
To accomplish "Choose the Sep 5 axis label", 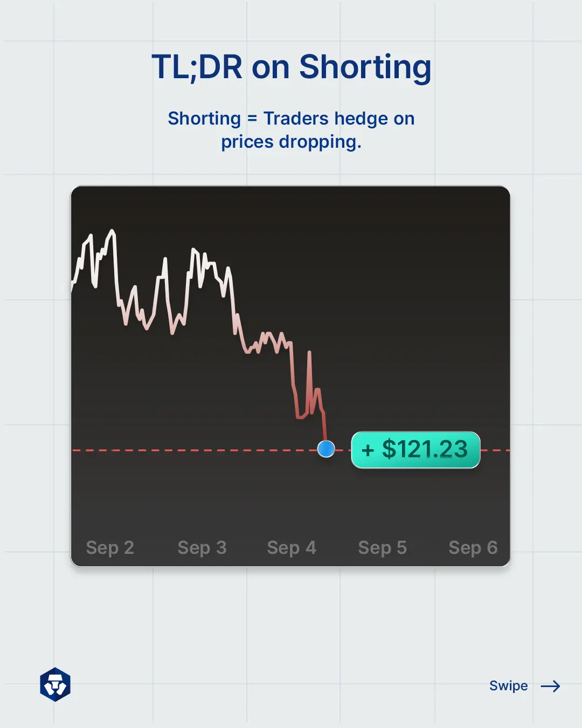I will pyautogui.click(x=383, y=548).
